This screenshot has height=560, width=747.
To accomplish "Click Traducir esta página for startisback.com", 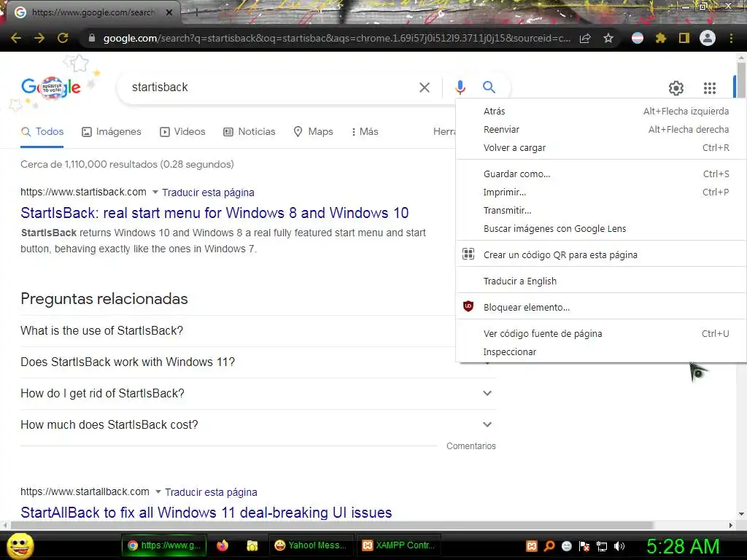I will click(208, 192).
